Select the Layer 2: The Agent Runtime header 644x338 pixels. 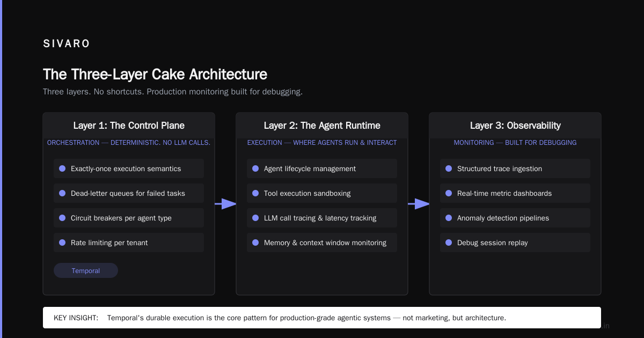tap(322, 126)
